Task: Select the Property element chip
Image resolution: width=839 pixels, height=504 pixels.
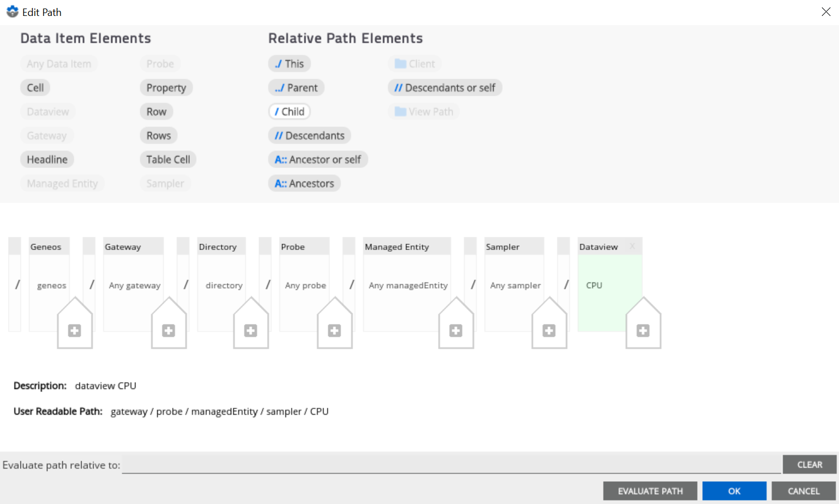Action: [166, 88]
